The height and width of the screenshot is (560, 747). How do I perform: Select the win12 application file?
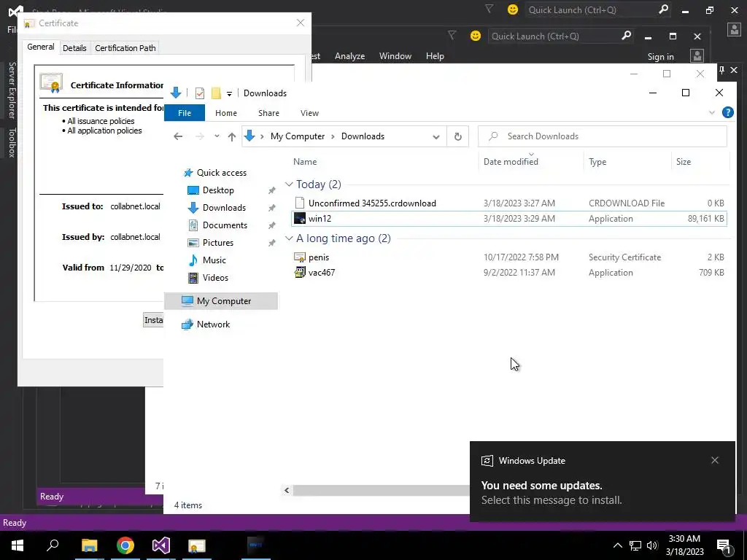click(x=509, y=219)
